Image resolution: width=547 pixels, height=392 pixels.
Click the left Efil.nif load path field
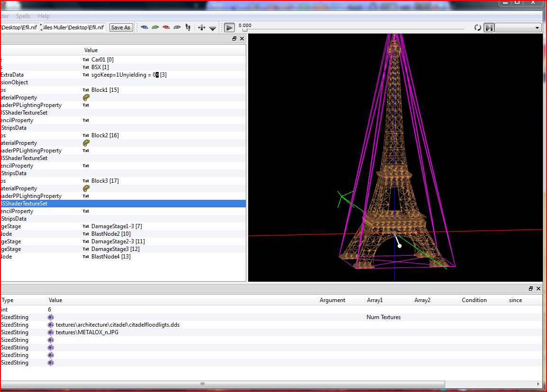[x=19, y=27]
